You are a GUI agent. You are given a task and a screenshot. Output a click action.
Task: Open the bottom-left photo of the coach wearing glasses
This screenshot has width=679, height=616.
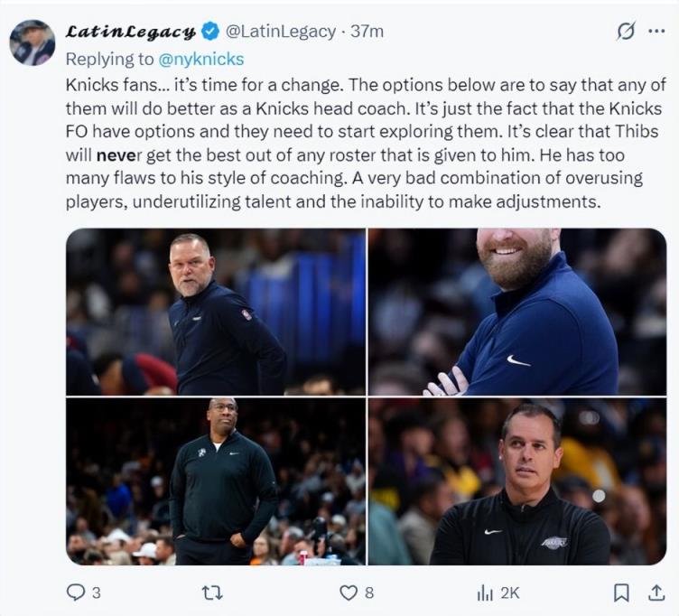(216, 481)
